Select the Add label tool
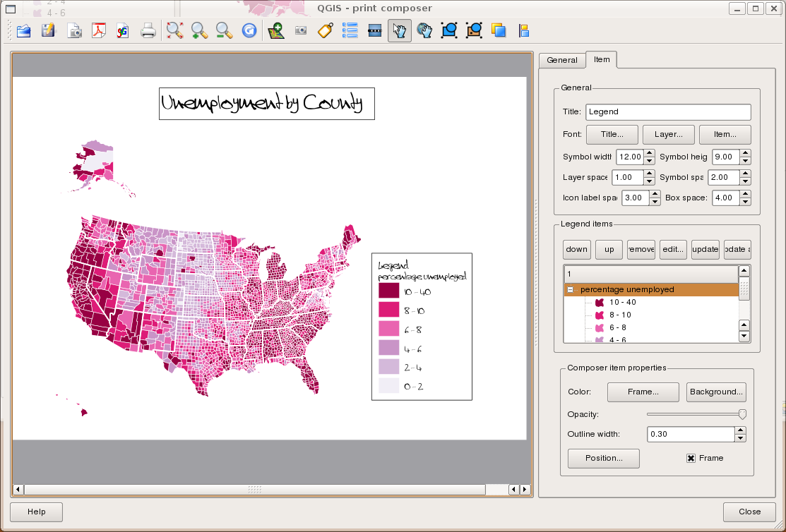 click(324, 30)
